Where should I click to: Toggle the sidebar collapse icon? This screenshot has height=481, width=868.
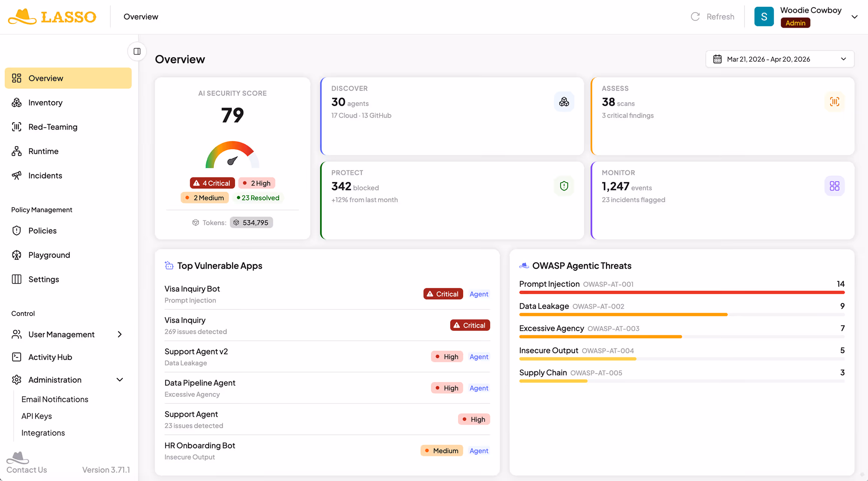[x=137, y=51]
